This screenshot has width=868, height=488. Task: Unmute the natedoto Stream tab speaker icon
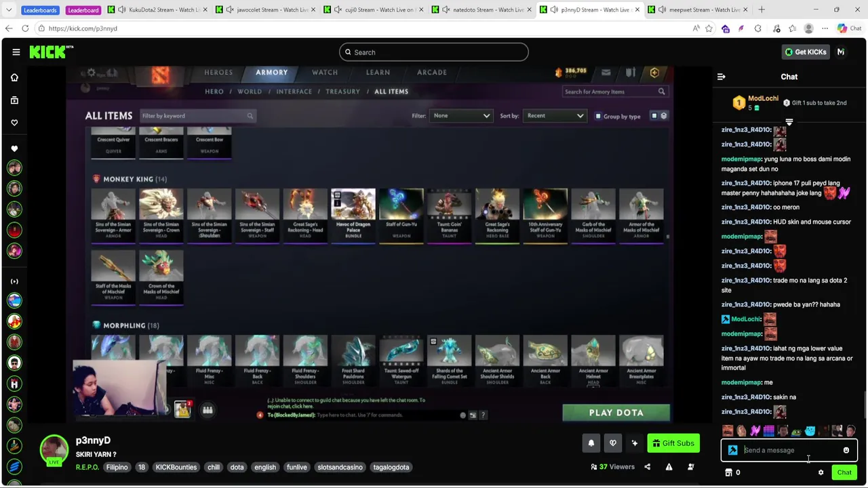(x=446, y=9)
